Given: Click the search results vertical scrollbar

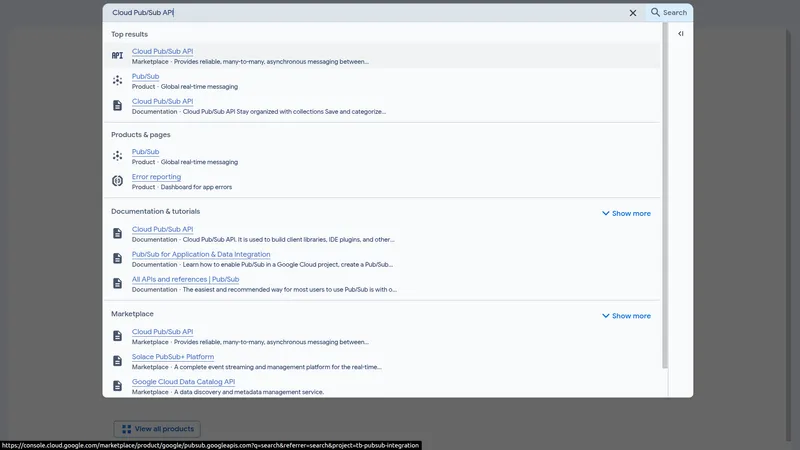Looking at the screenshot, I should pos(665,195).
